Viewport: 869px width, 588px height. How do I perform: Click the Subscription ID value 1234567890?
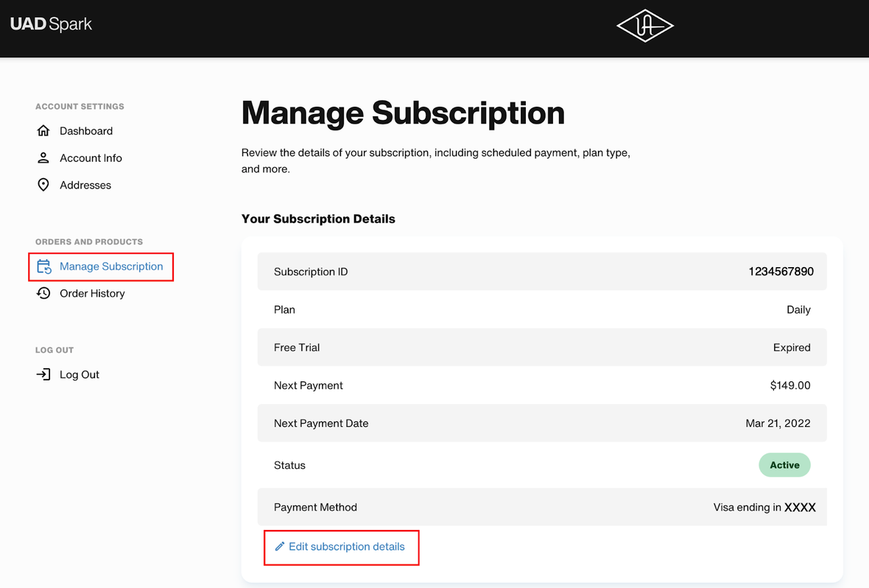[781, 272]
